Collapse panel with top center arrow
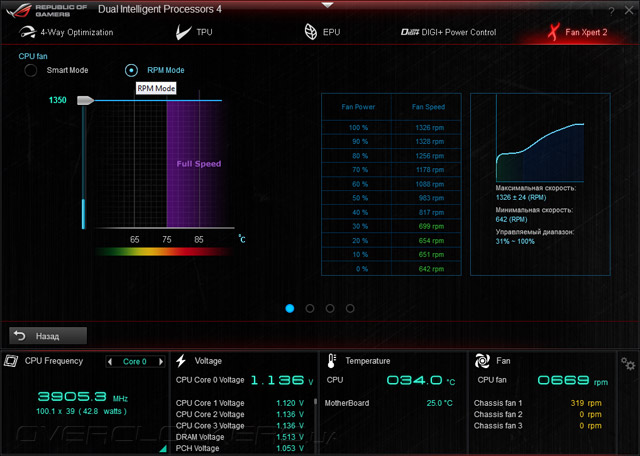Image resolution: width=640 pixels, height=456 pixels. click(327, 5)
